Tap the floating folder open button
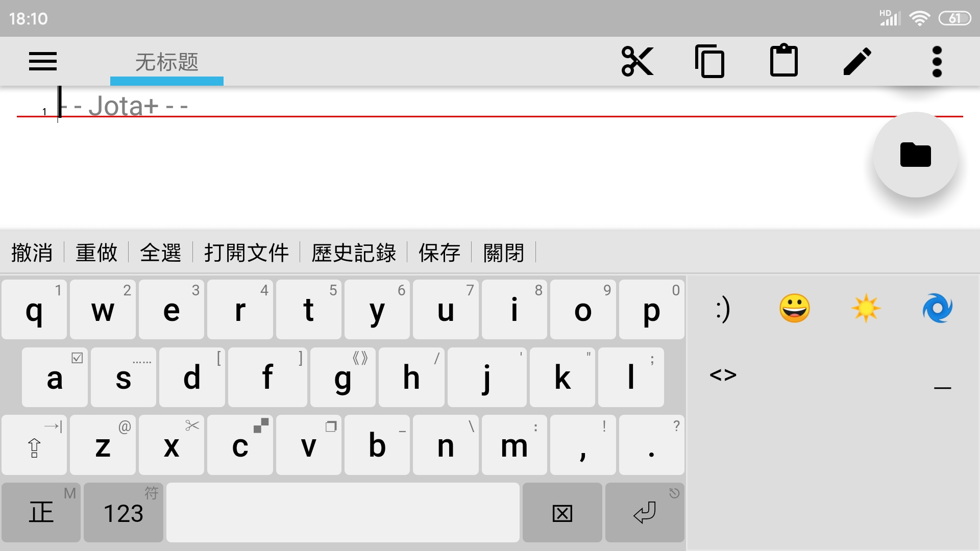Image resolution: width=980 pixels, height=551 pixels. pos(916,155)
